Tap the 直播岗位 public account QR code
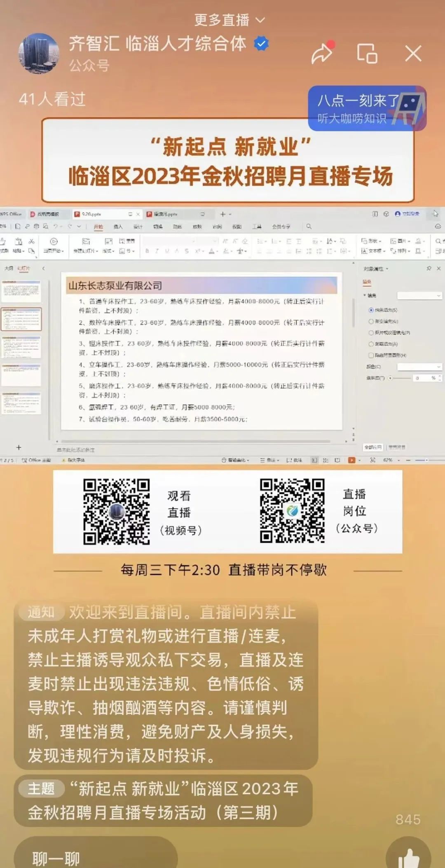The image size is (445, 868). click(x=292, y=511)
